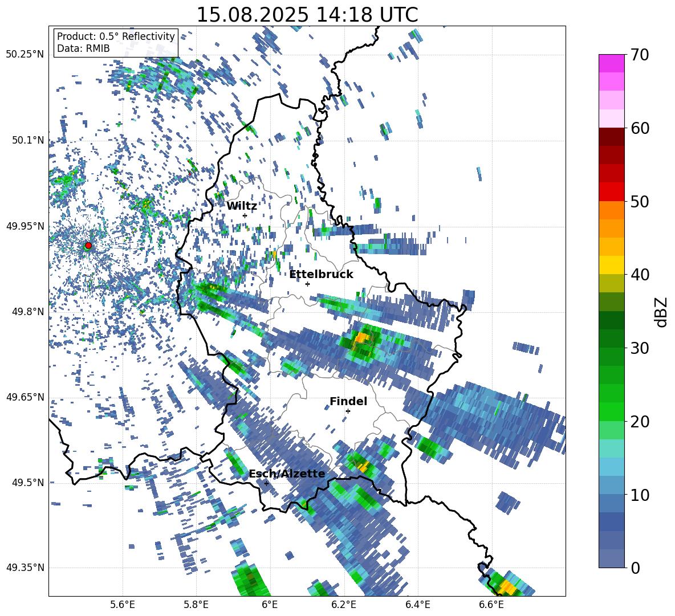The width and height of the screenshot is (675, 616).
Task: Click the Product: 0.5° Reflectivity text
Action: click(x=116, y=36)
